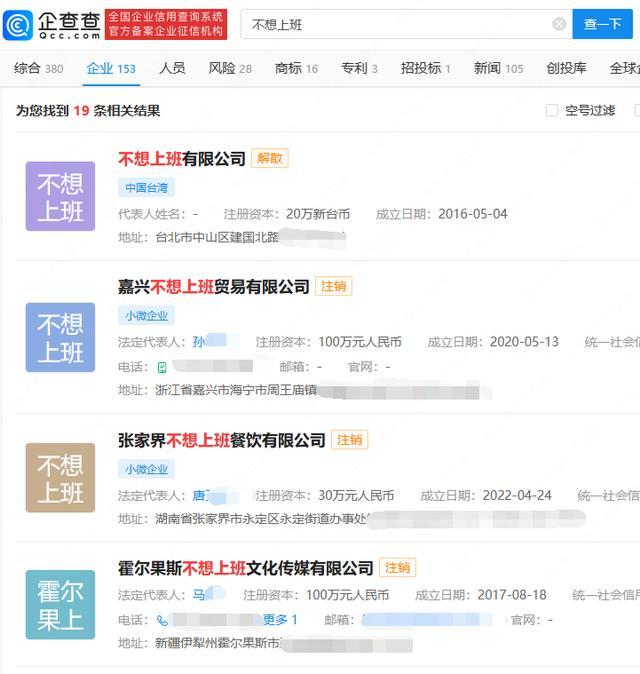Click the teal 霍尔果上 logo thumbnail
Image resolution: width=640 pixels, height=674 pixels.
(x=60, y=605)
